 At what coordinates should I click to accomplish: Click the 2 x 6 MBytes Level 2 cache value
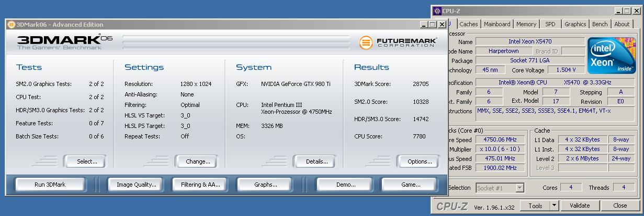pyautogui.click(x=582, y=158)
